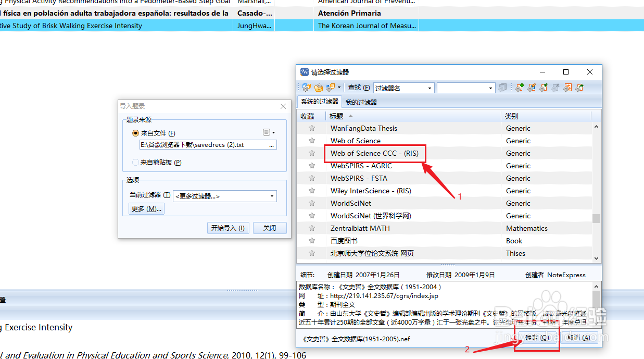Image resolution: width=644 pixels, height=359 pixels.
Task: Click the orange hand filter icon in toolbar
Action: [x=318, y=88]
